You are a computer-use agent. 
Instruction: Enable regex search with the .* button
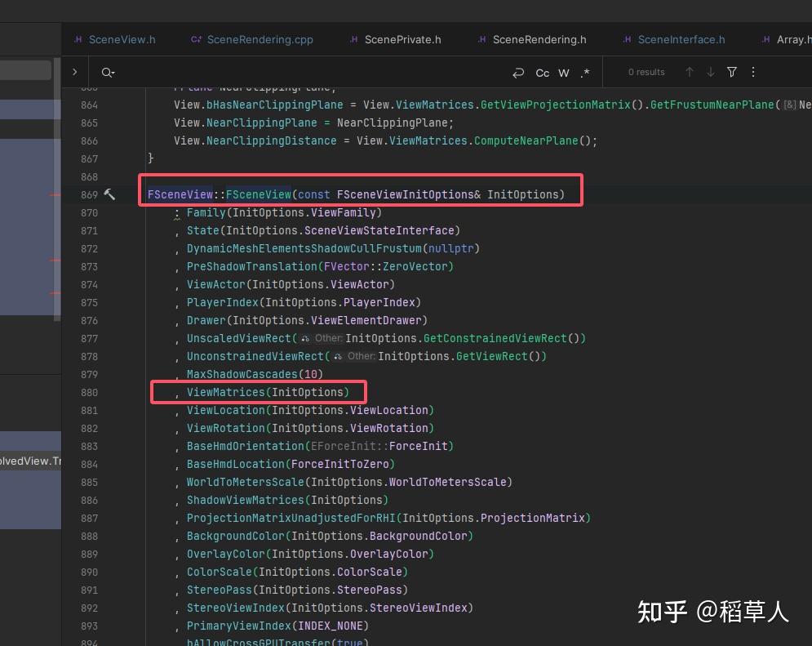tap(585, 72)
